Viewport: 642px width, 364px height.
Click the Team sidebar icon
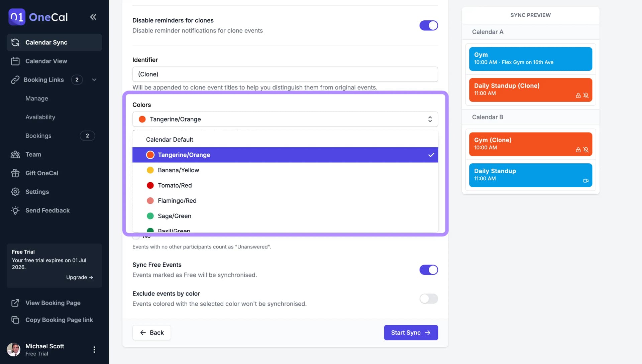(x=15, y=155)
